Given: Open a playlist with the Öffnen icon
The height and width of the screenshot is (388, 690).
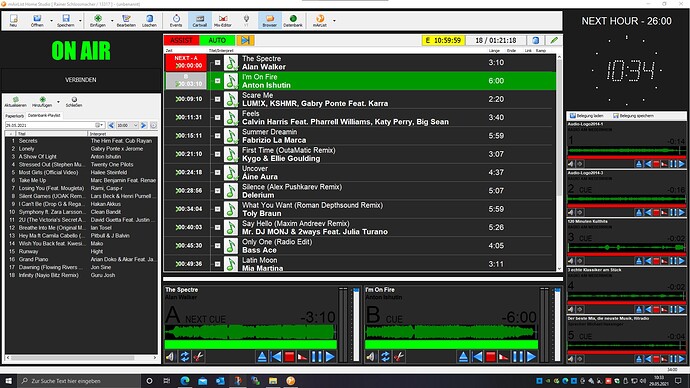Looking at the screenshot, I should (x=37, y=21).
